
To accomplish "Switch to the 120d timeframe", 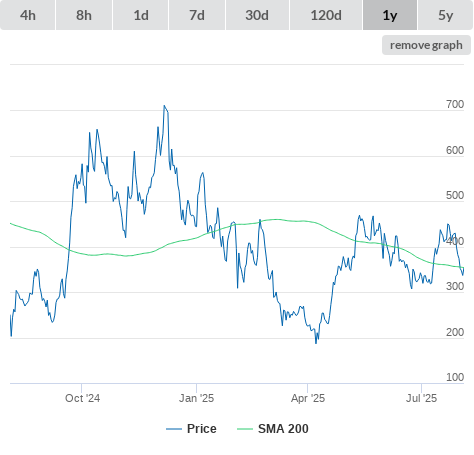I will [326, 15].
